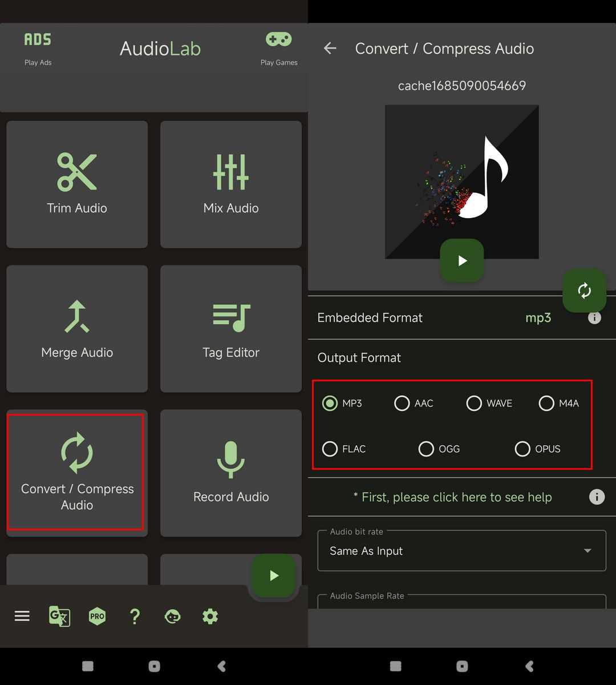
Task: Open Convert / Compress Audio
Action: pos(76,473)
